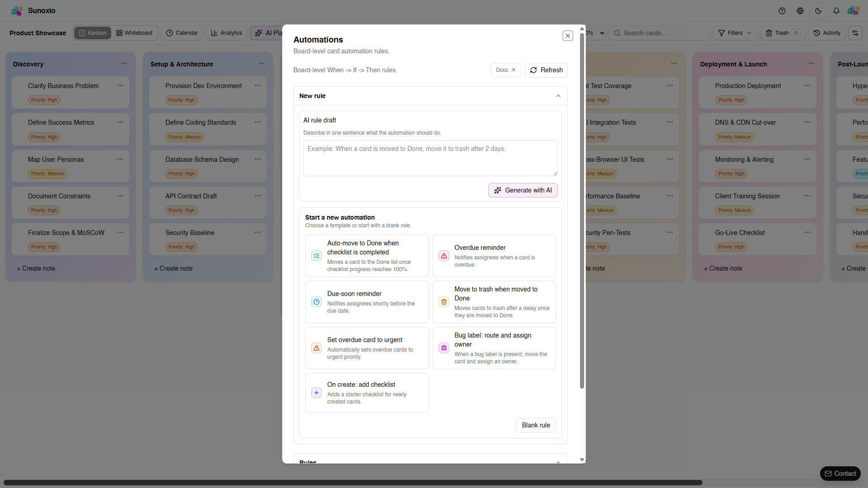Viewport: 868px width, 488px height.
Task: Switch to the Kanban view
Action: 93,33
